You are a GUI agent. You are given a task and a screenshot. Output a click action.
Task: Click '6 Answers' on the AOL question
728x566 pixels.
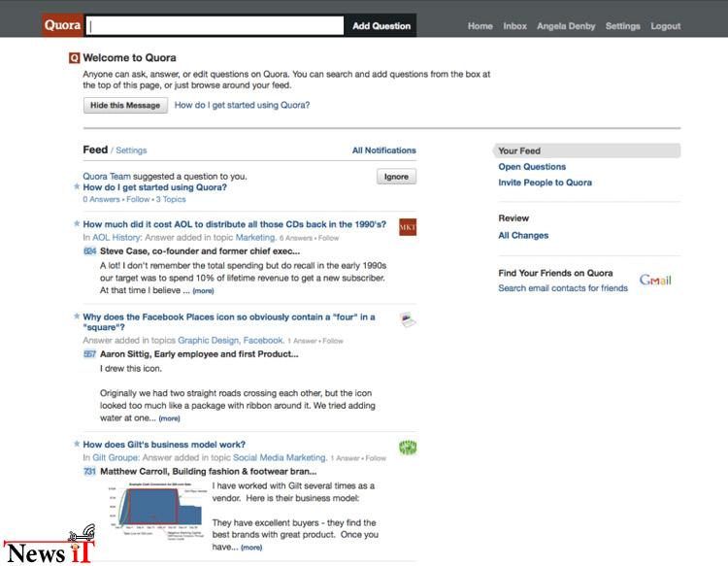click(296, 238)
